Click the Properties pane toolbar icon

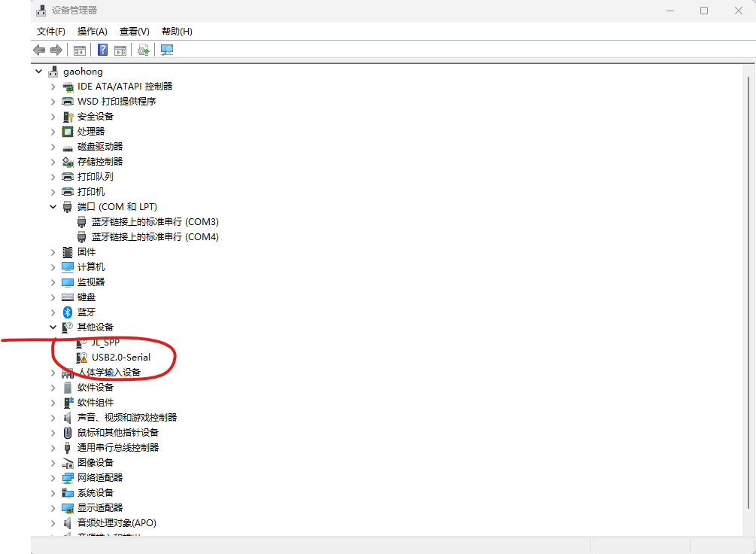point(120,50)
